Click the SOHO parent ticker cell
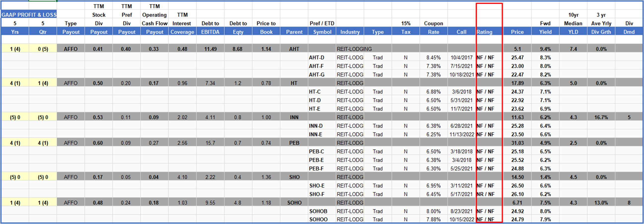Viewport: 644px width, 224px height. pos(294,203)
